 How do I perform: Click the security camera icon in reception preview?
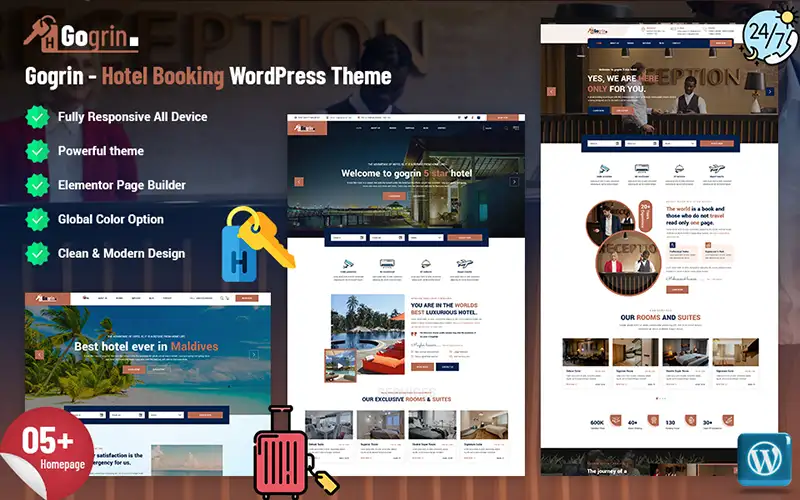(604, 169)
